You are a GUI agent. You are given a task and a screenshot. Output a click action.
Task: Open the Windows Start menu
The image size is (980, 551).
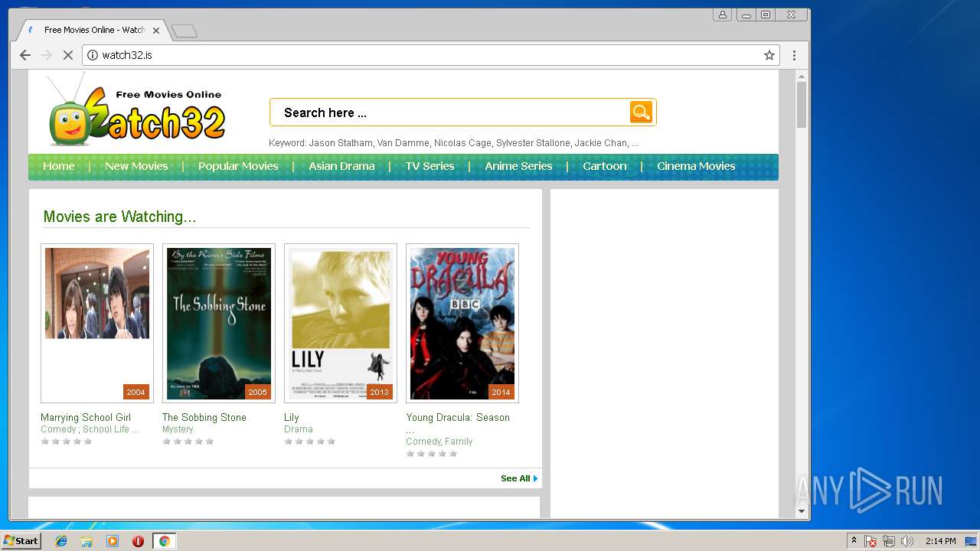(x=21, y=541)
